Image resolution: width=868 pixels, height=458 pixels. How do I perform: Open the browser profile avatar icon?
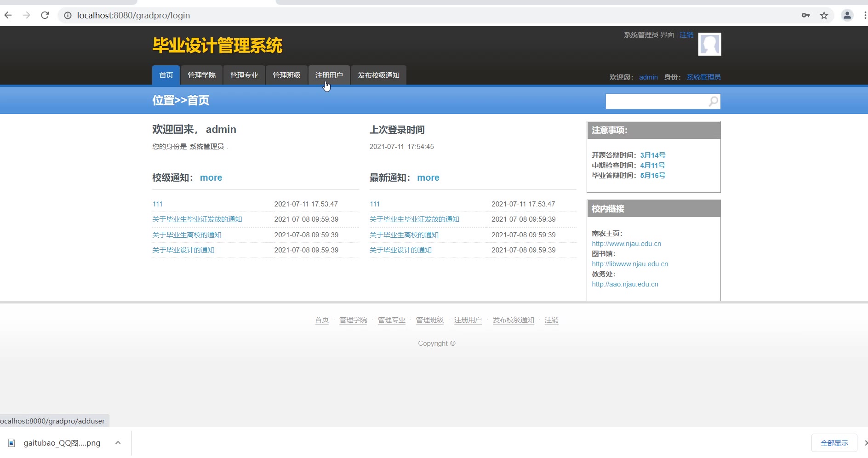pyautogui.click(x=847, y=15)
